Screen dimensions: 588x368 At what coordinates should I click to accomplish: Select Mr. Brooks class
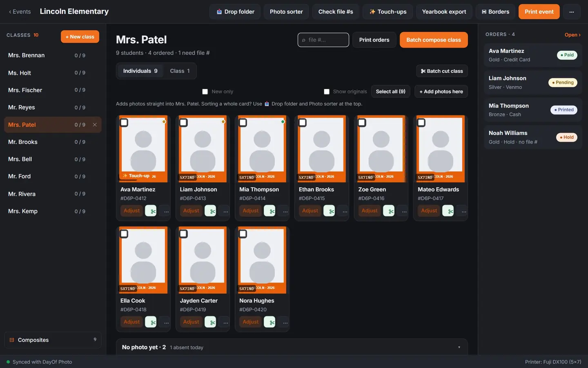click(x=53, y=142)
